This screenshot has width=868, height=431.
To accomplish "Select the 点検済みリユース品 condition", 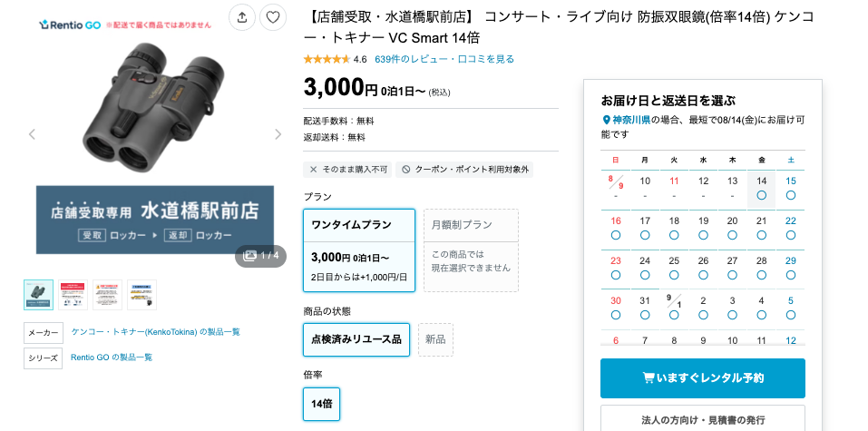I will pyautogui.click(x=356, y=339).
